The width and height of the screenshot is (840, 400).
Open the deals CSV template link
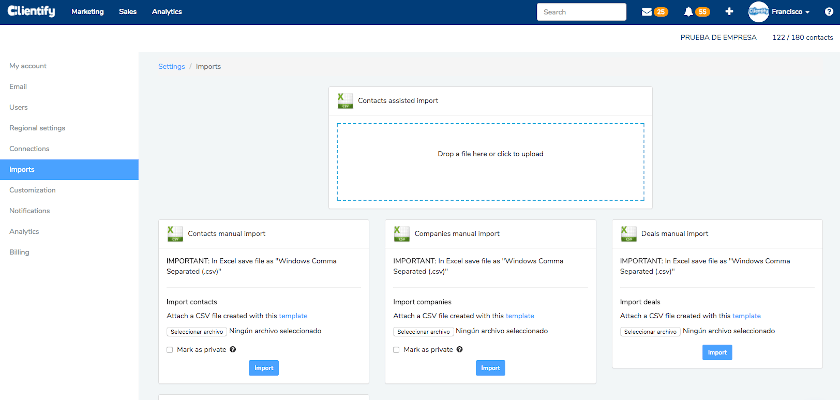(x=747, y=316)
